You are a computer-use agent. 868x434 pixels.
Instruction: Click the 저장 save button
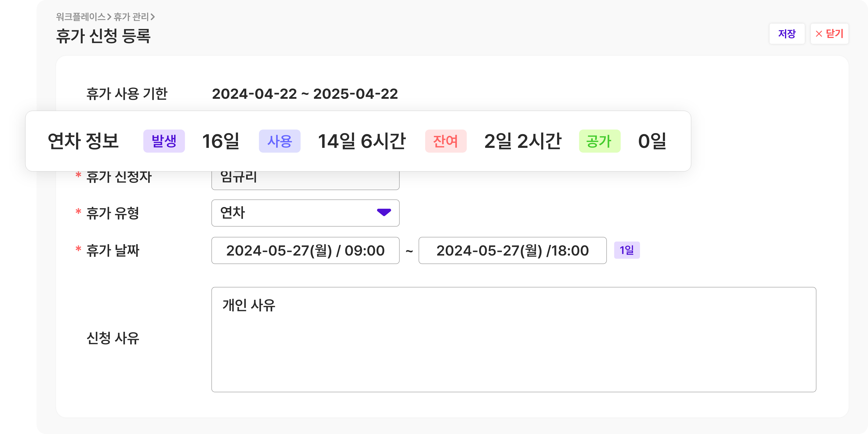click(x=787, y=34)
